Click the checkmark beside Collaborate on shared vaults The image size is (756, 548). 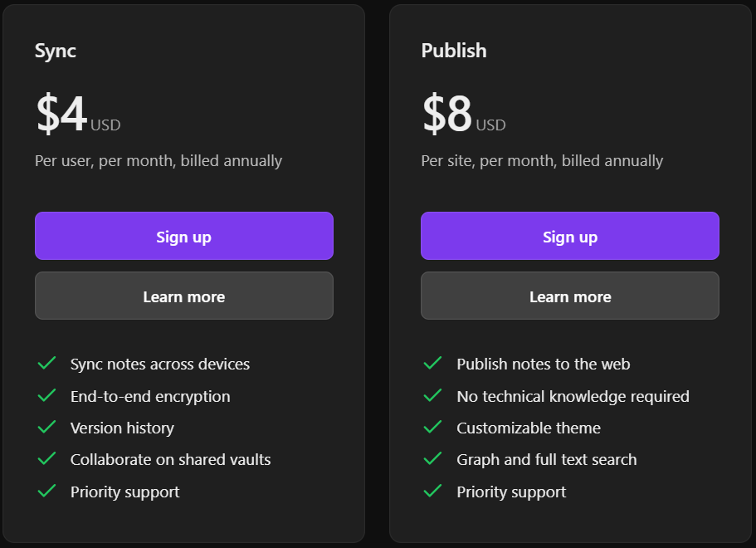(47, 459)
